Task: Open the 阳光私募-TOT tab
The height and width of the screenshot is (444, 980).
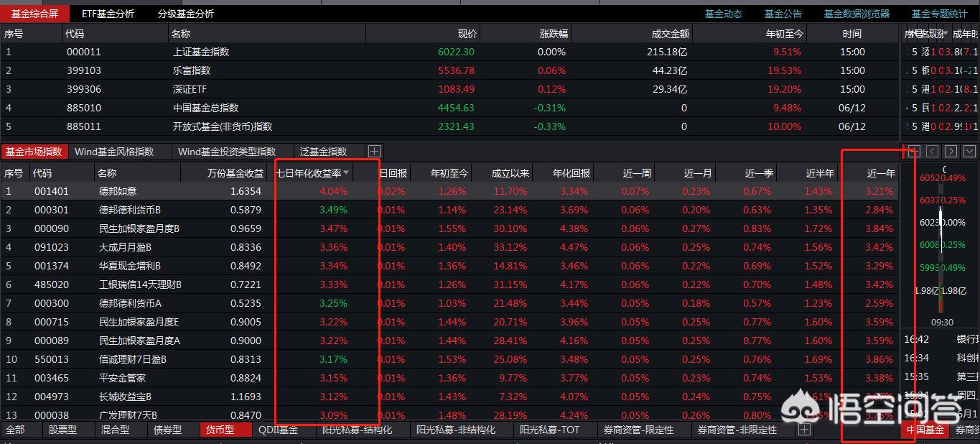Action: click(x=550, y=430)
